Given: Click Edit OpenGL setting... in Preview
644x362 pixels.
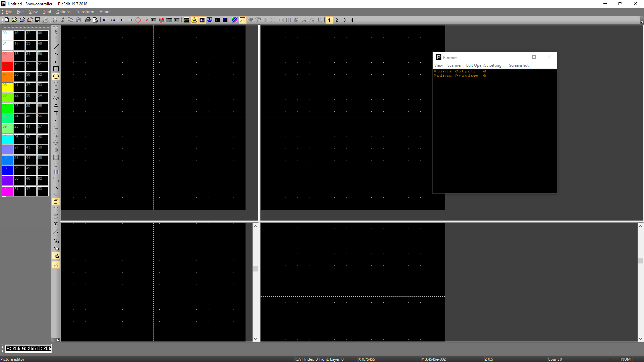Looking at the screenshot, I should (x=485, y=65).
